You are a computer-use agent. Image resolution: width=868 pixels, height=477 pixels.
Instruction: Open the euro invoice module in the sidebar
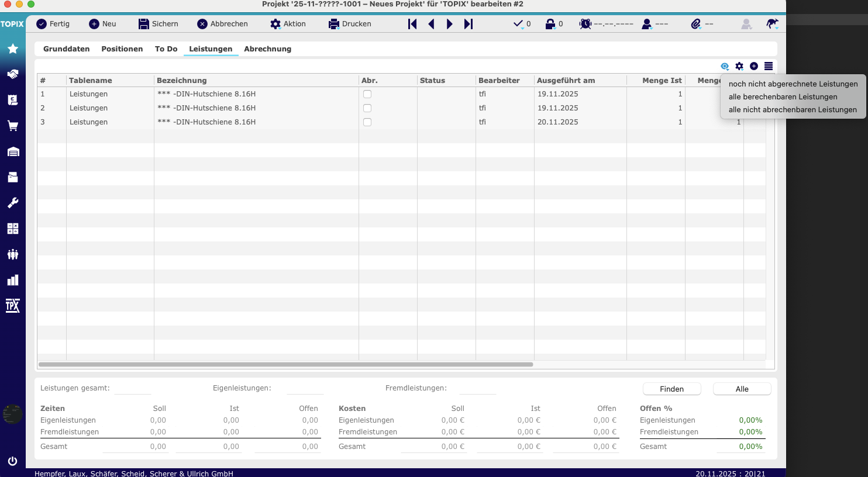pos(13,100)
